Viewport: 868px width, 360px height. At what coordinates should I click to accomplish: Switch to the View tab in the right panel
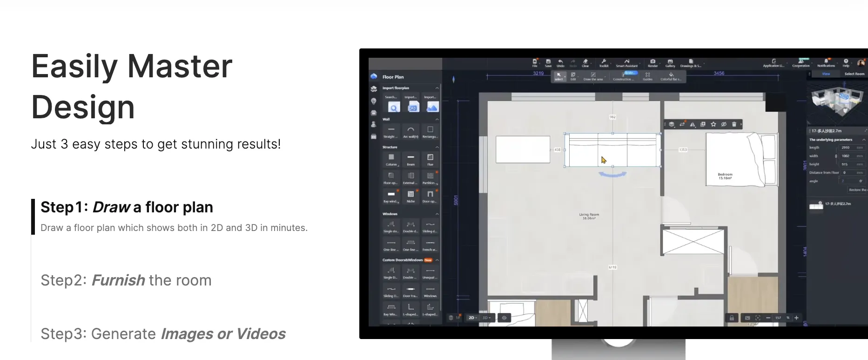(x=826, y=74)
